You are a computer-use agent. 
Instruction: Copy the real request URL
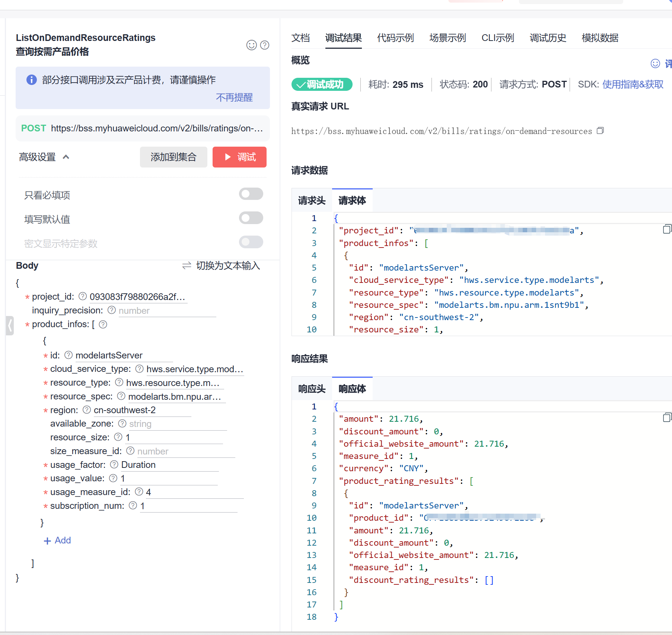click(600, 131)
